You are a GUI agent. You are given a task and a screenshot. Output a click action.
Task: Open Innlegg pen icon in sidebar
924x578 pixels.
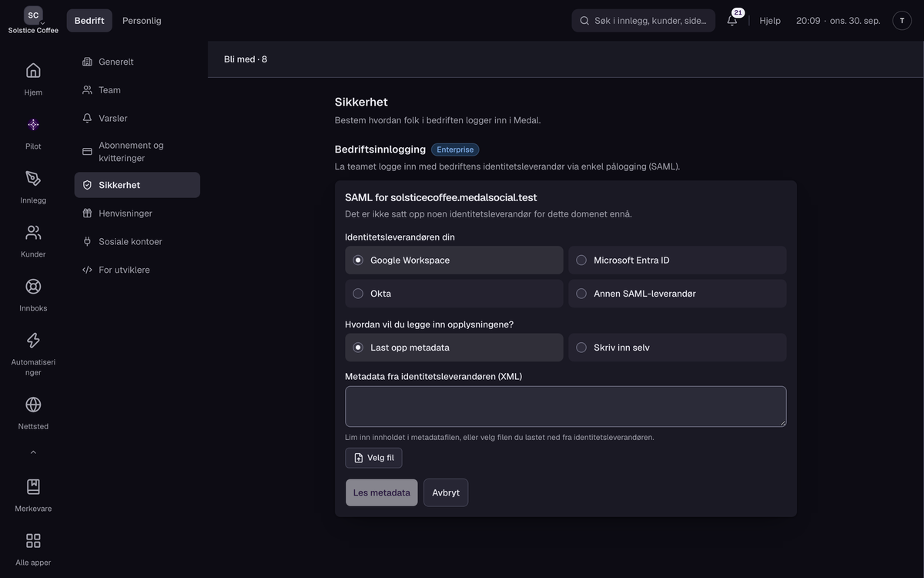[x=33, y=178]
